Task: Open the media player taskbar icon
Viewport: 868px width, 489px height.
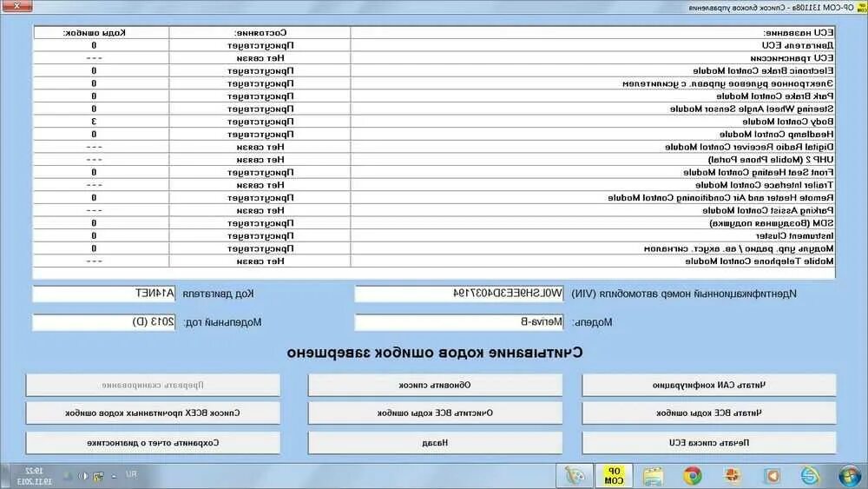Action: [771, 476]
